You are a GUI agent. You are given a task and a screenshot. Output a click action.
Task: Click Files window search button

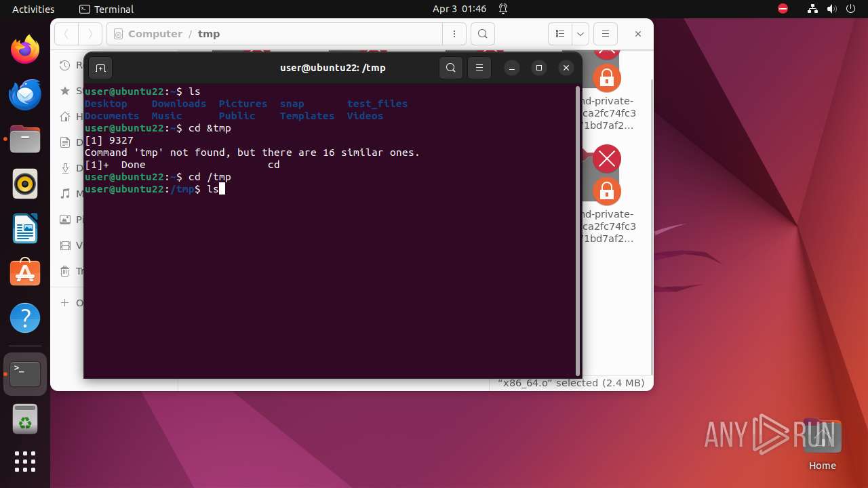pyautogui.click(x=482, y=34)
